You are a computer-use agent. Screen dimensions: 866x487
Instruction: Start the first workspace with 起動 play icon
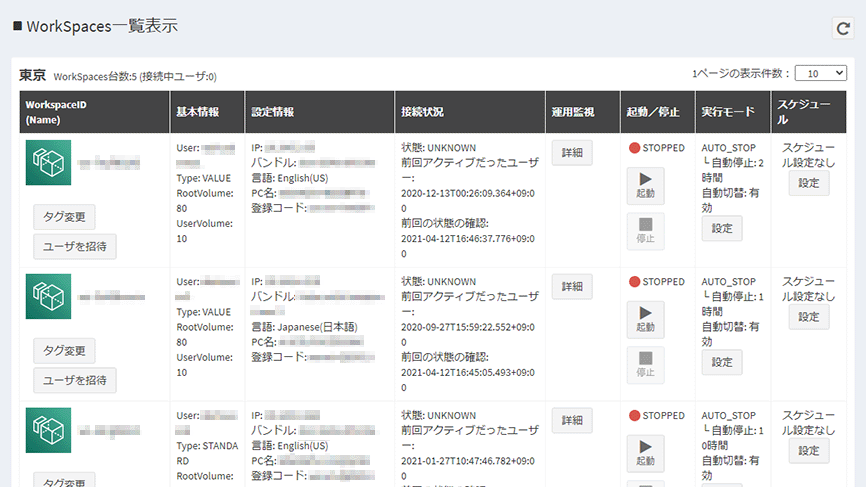tap(645, 186)
